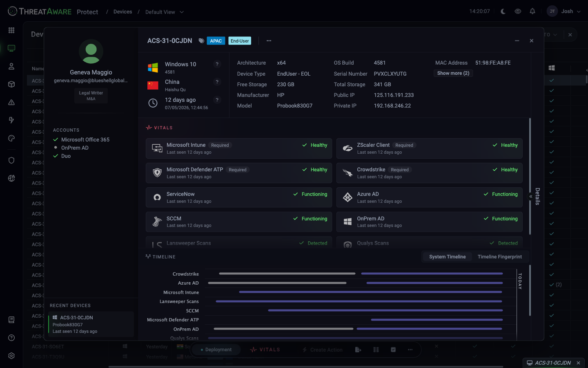Expand the Default View dropdown
The width and height of the screenshot is (588, 368).
(164, 12)
